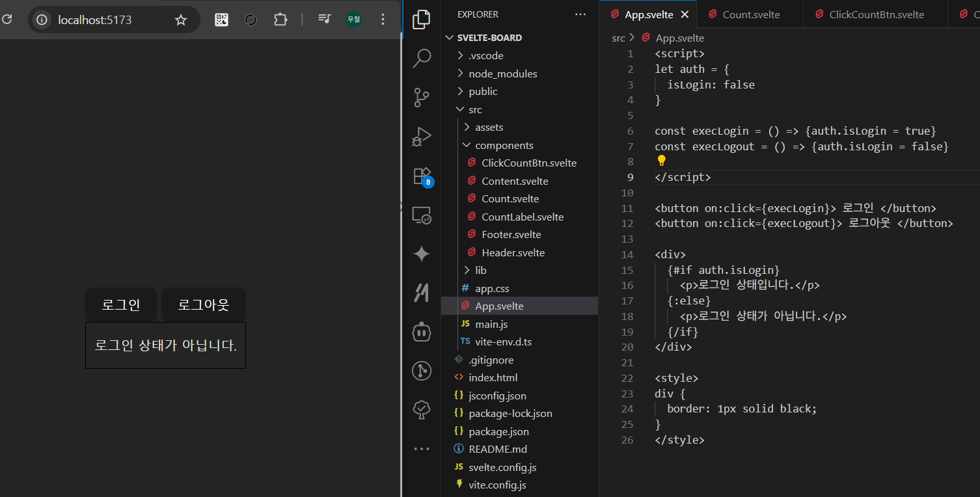This screenshot has height=497, width=980.
Task: View site information for localhost
Action: click(42, 20)
